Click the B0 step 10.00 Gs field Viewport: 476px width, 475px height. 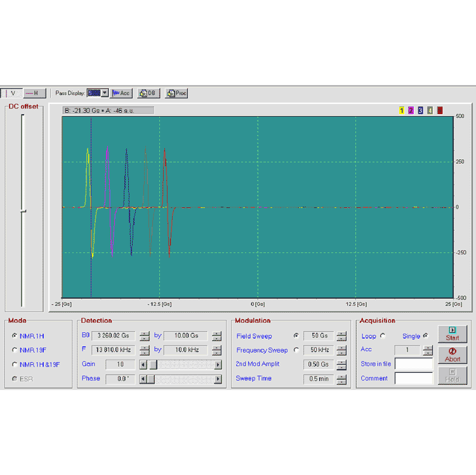186,335
